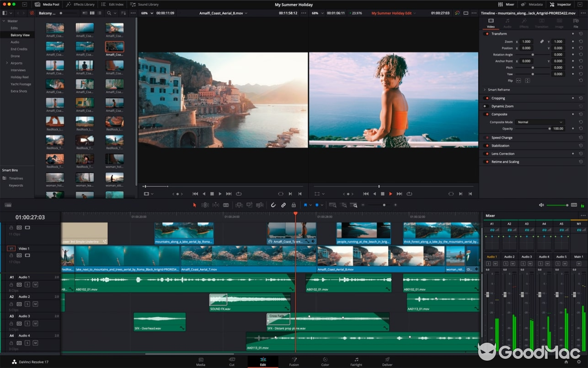Select the Amalfi_Coast_Aerial_8 thumbnail in Media Pool
The image size is (588, 368).
point(114,46)
